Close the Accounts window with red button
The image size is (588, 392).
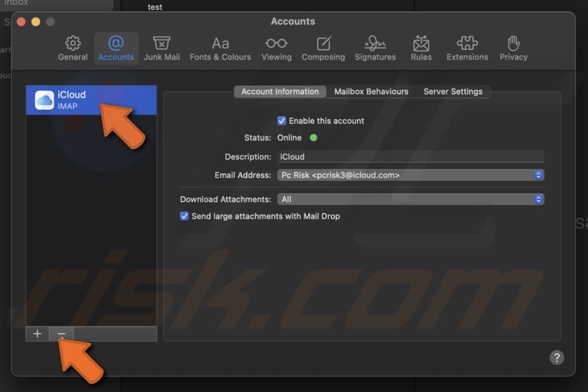tap(22, 22)
